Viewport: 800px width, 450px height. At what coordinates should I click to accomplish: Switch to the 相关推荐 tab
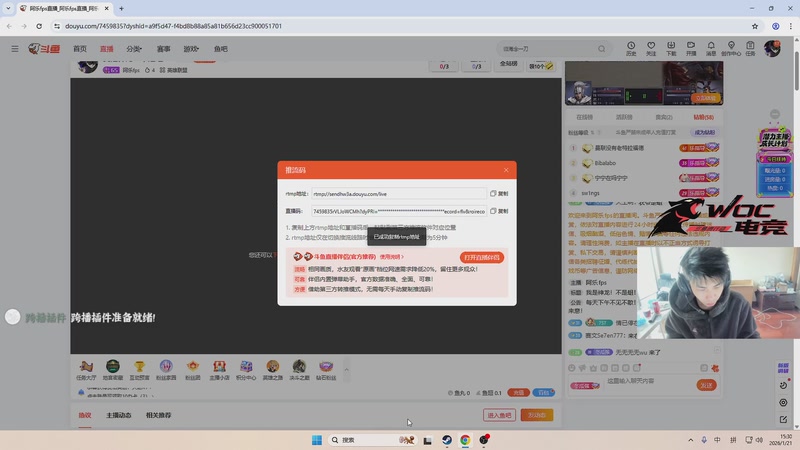pyautogui.click(x=159, y=415)
